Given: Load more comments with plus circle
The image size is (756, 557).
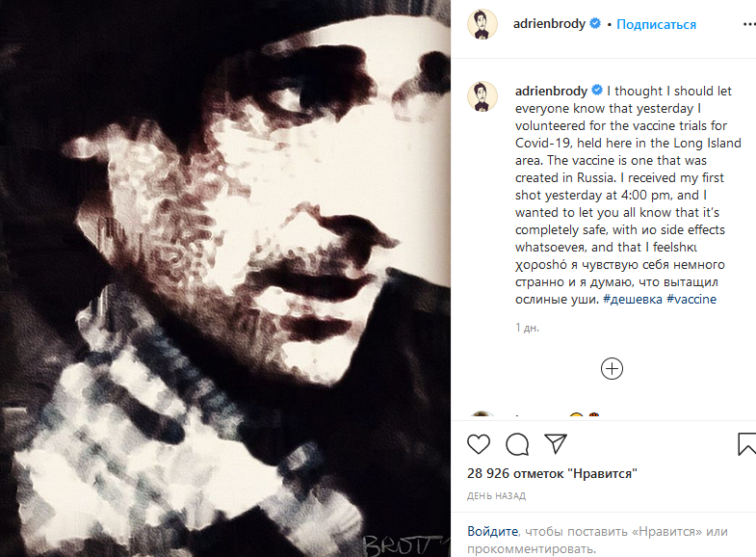Looking at the screenshot, I should click(x=612, y=369).
